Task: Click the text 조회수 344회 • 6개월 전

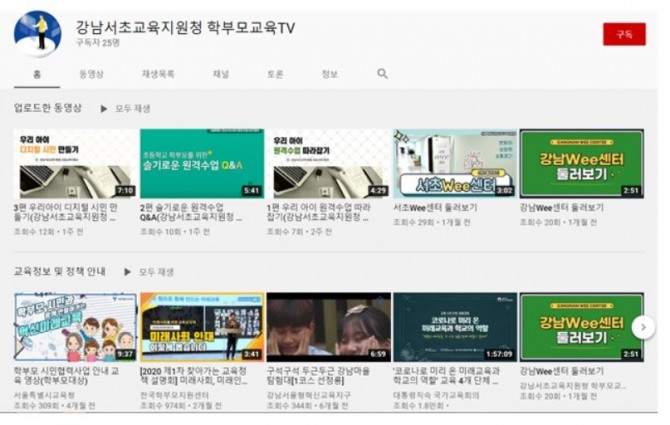Action: [307, 406]
